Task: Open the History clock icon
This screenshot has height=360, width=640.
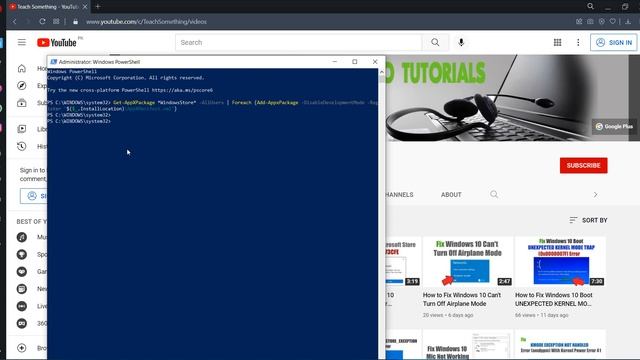Action: click(22, 146)
